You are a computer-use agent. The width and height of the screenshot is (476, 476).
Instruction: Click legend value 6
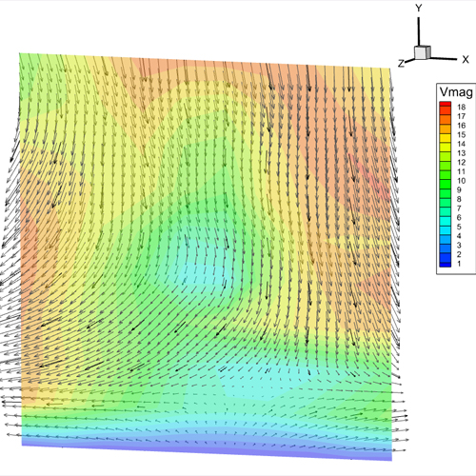click(459, 217)
